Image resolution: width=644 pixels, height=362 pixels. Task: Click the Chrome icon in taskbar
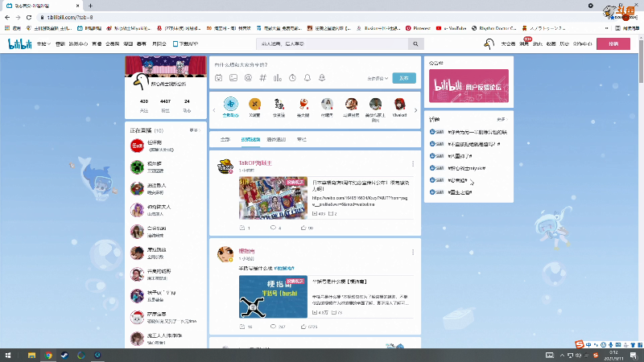[x=48, y=356]
